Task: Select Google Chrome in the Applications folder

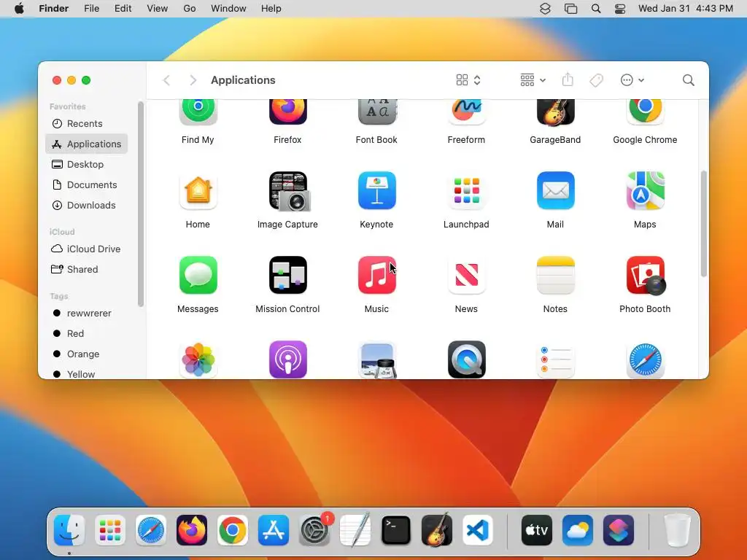Action: pos(645,112)
